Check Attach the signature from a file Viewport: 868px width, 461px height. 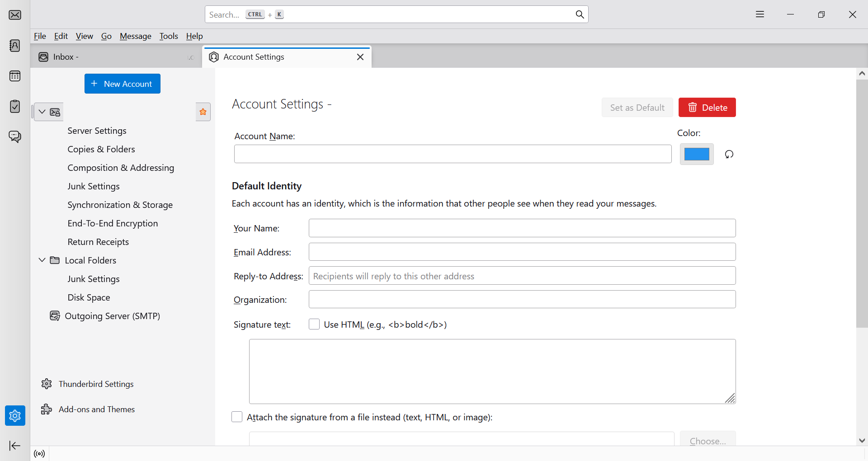(x=237, y=417)
